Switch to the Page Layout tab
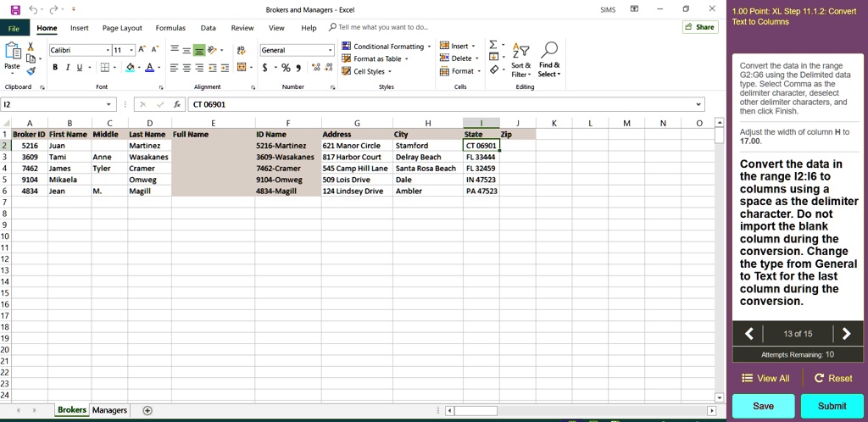Image resolution: width=868 pixels, height=422 pixels. [x=122, y=28]
